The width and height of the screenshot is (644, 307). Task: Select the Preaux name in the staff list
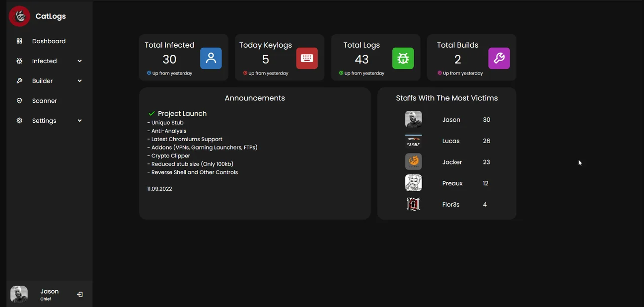pyautogui.click(x=452, y=183)
